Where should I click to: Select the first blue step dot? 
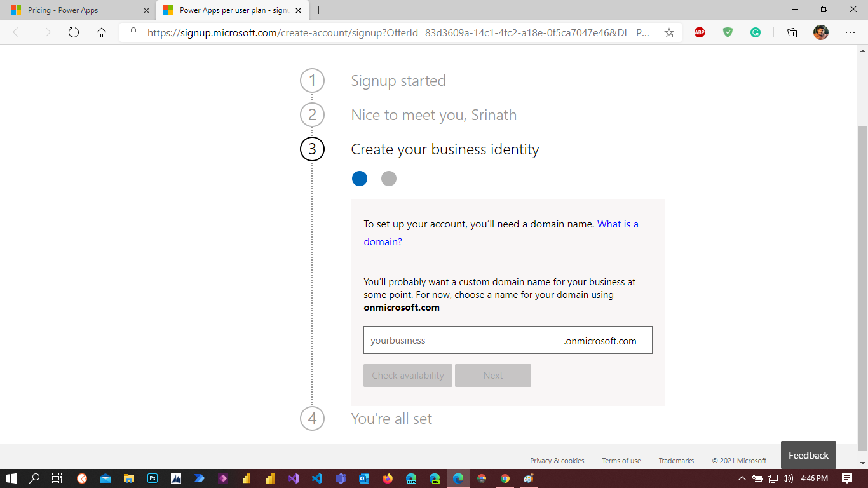coord(360,179)
